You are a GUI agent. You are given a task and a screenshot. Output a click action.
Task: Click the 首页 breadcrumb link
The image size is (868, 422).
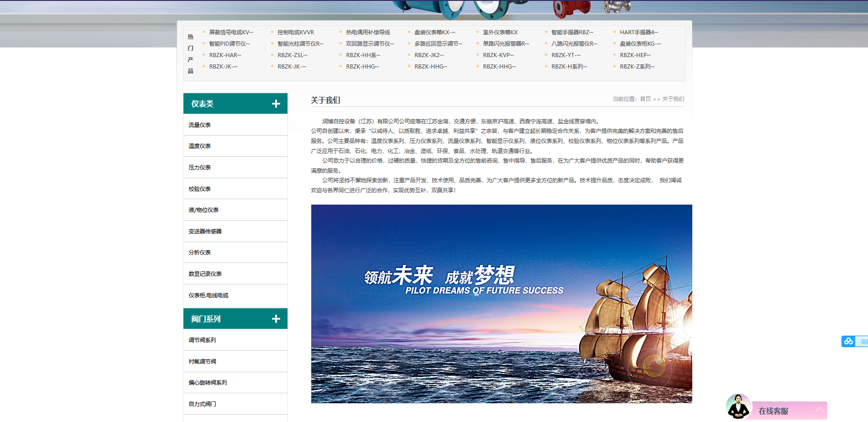pyautogui.click(x=645, y=99)
